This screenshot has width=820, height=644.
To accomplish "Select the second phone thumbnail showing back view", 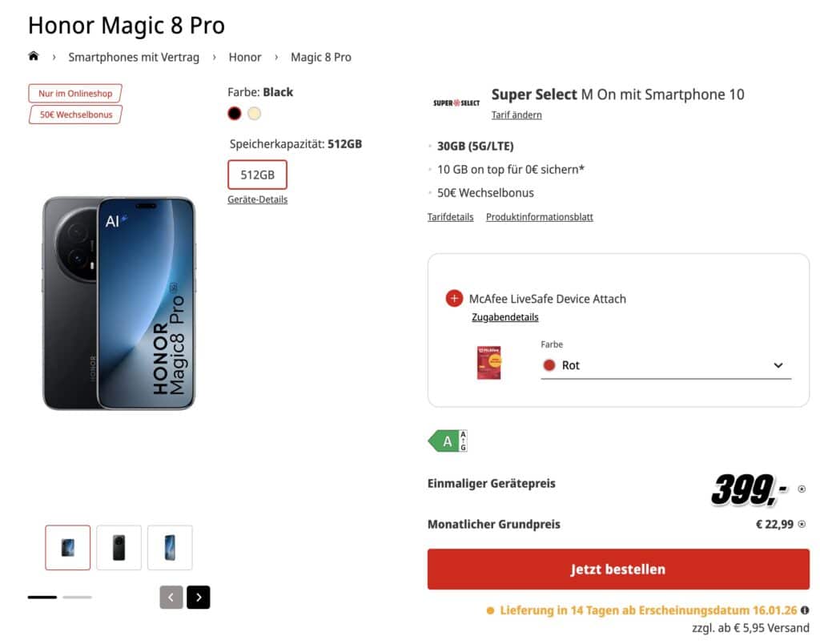I will 119,548.
